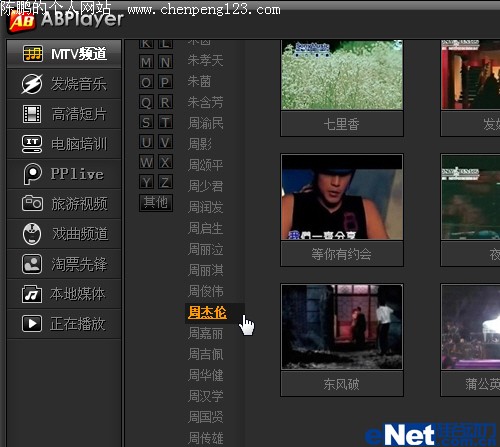
Task: Filter artists by letter Z
Action: pyautogui.click(x=165, y=182)
